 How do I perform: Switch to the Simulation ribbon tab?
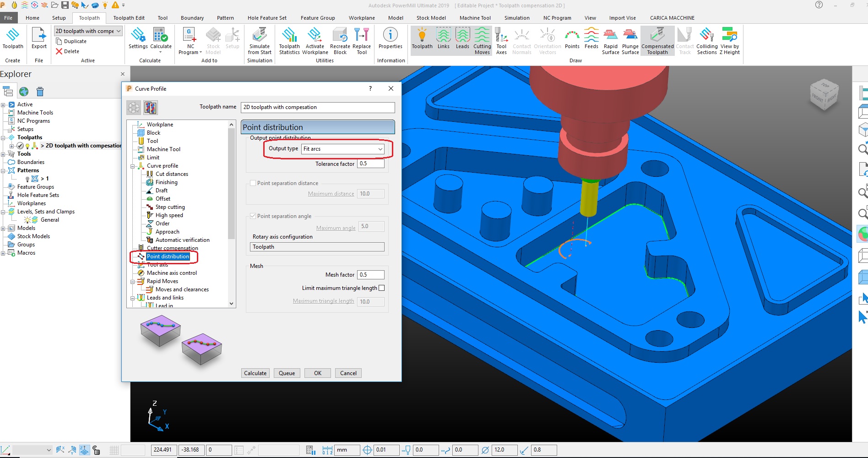pos(517,18)
